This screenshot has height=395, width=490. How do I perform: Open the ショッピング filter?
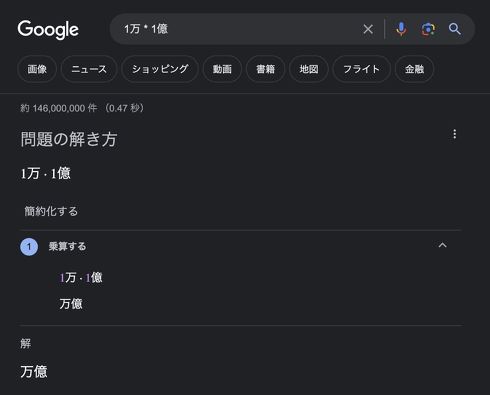point(160,69)
